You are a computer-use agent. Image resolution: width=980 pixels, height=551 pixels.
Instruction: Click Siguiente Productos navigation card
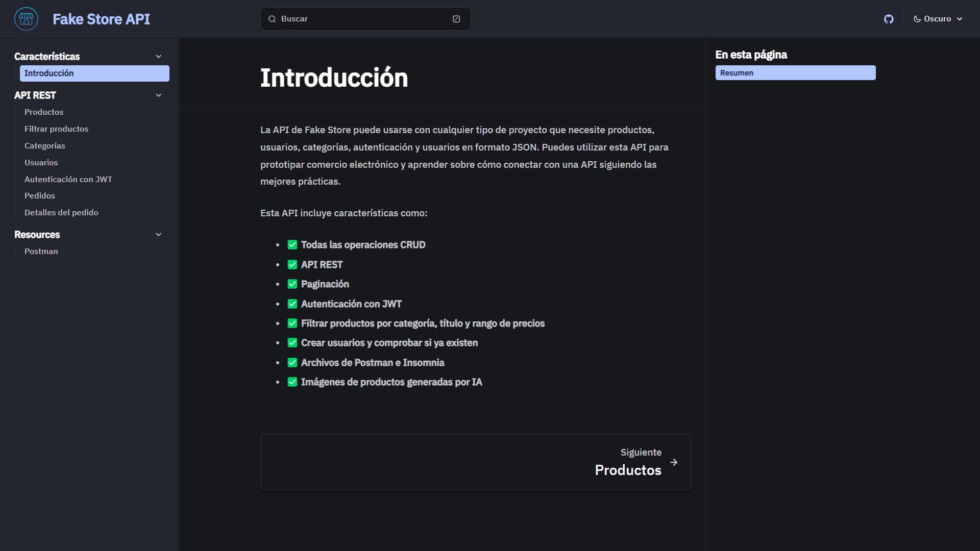click(475, 462)
